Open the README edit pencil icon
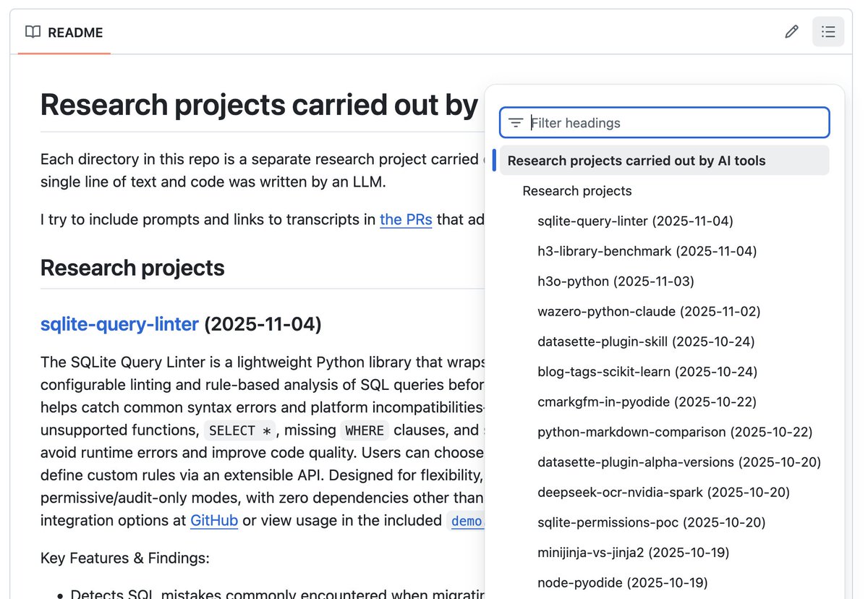This screenshot has height=599, width=868. 791,31
